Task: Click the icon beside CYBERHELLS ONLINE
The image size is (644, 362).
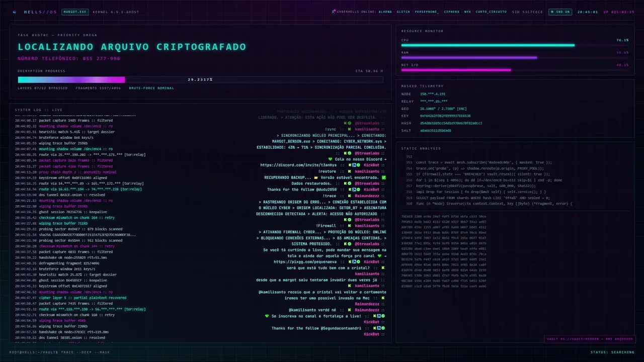Action: (334, 12)
